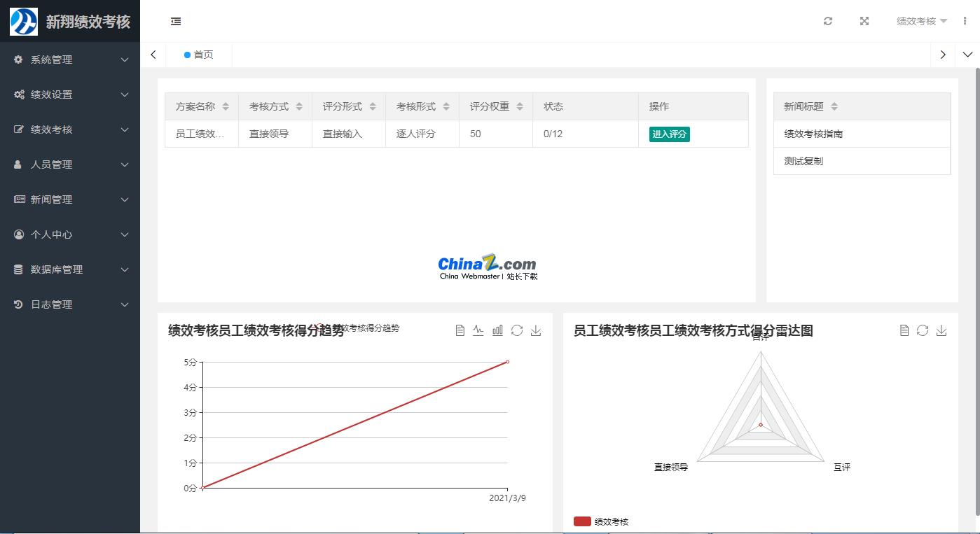Click the refresh icon in the top header

click(x=828, y=21)
